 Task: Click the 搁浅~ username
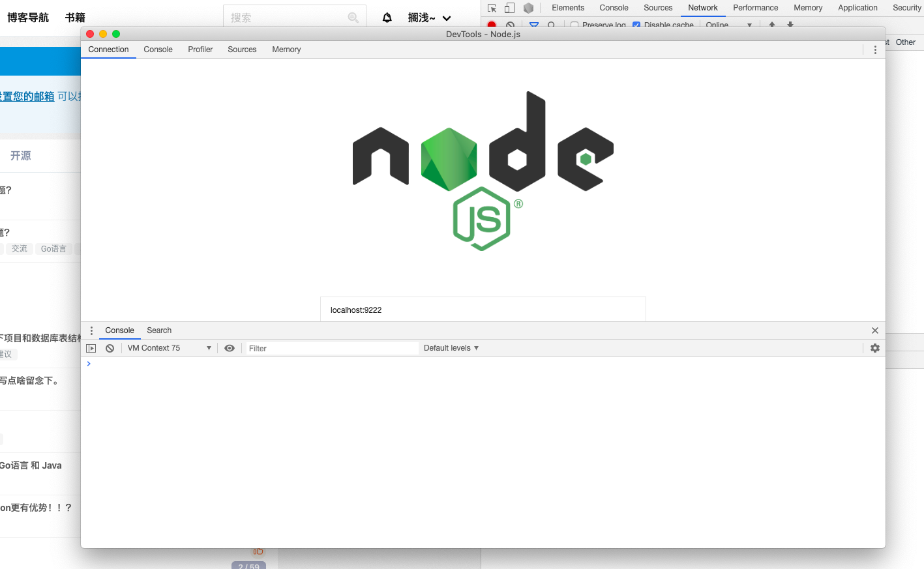[421, 18]
